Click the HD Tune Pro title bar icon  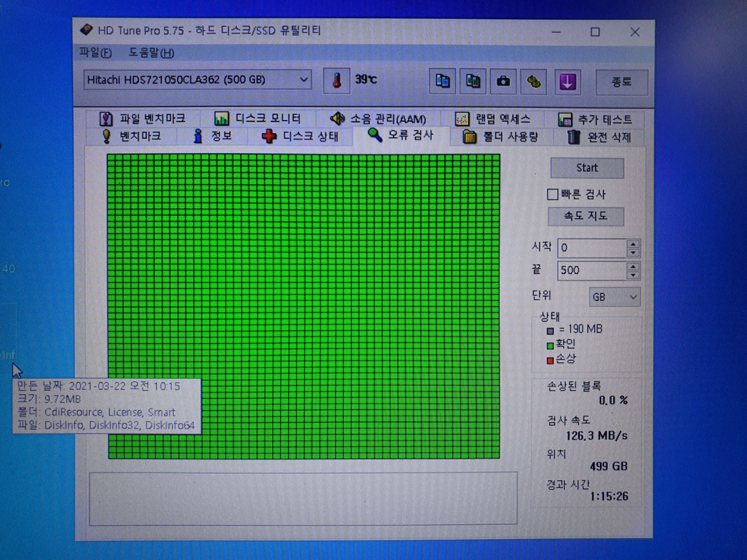click(x=87, y=30)
